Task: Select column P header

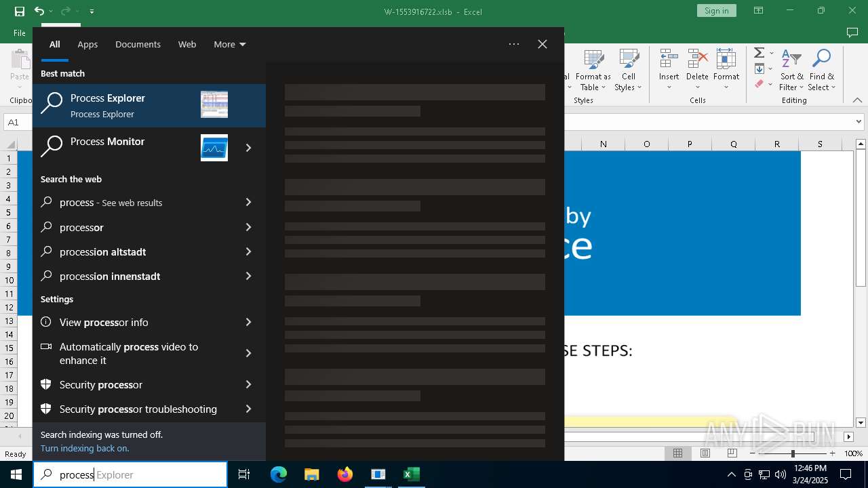Action: [690, 144]
